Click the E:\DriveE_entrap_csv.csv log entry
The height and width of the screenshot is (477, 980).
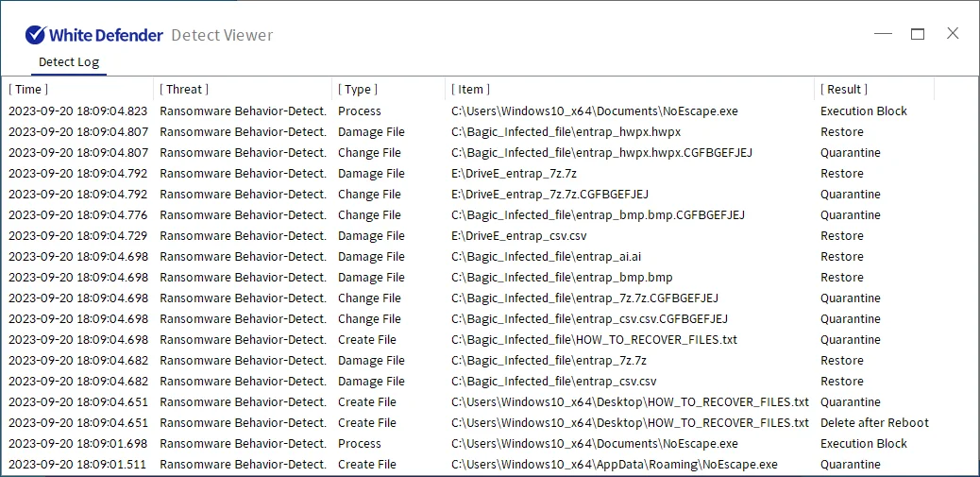[518, 236]
